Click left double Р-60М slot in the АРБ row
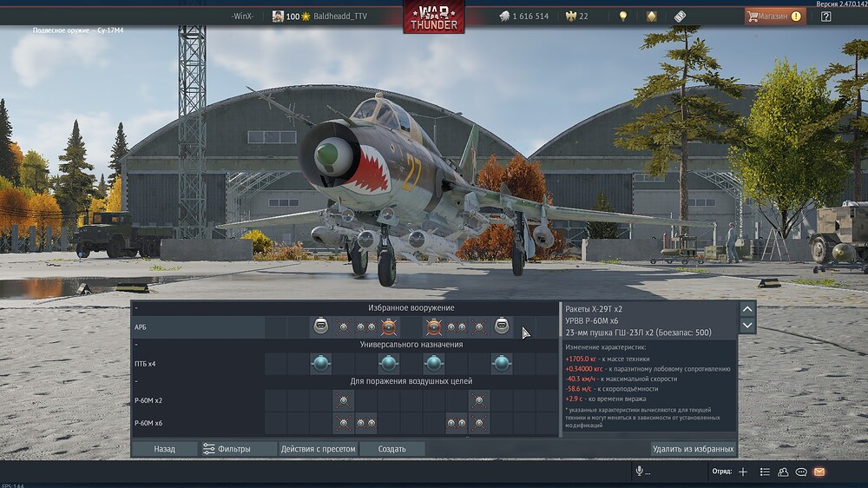This screenshot has width=868, height=488. [366, 326]
